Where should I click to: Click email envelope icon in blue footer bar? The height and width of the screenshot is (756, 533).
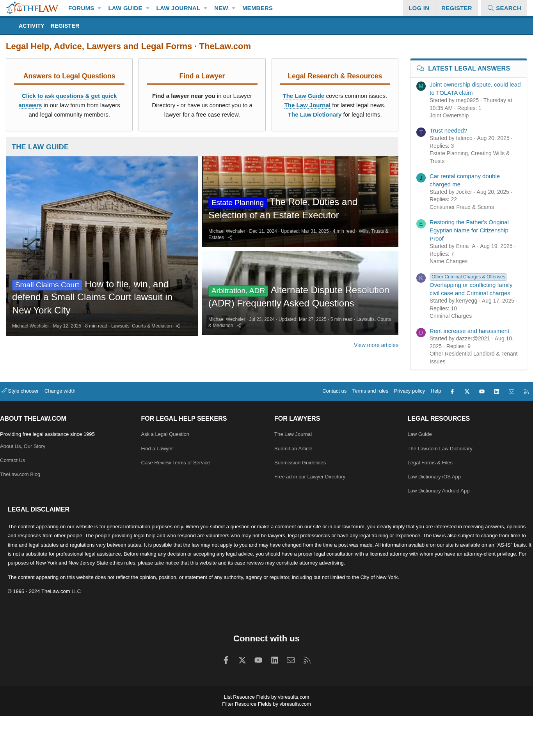512,391
